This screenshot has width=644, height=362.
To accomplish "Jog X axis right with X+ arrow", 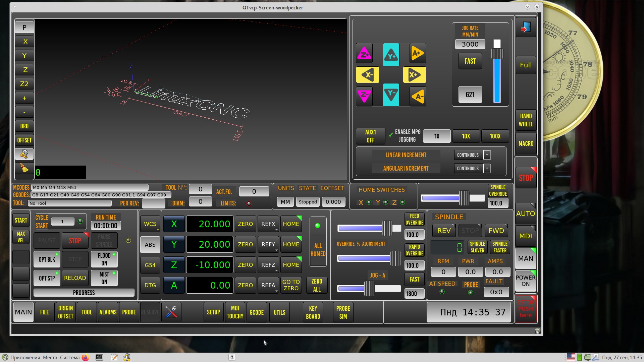I will pos(415,75).
